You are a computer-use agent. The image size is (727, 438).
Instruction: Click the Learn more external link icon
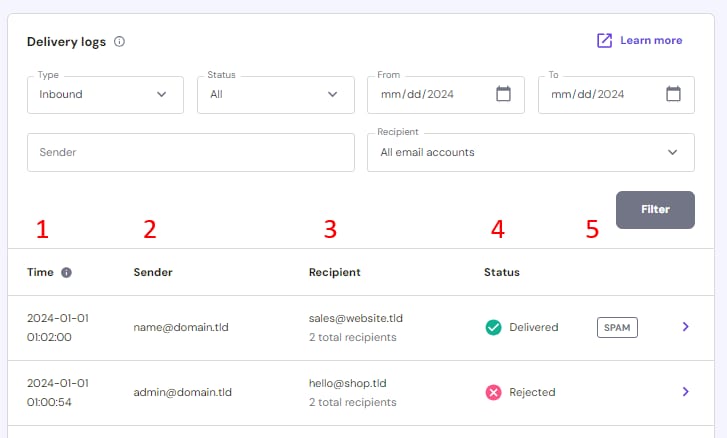[604, 41]
